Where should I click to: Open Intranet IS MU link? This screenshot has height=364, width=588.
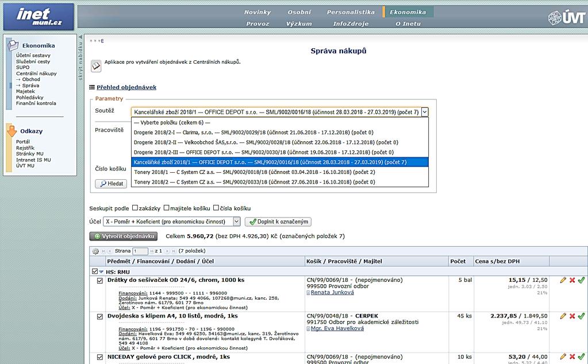click(x=33, y=160)
